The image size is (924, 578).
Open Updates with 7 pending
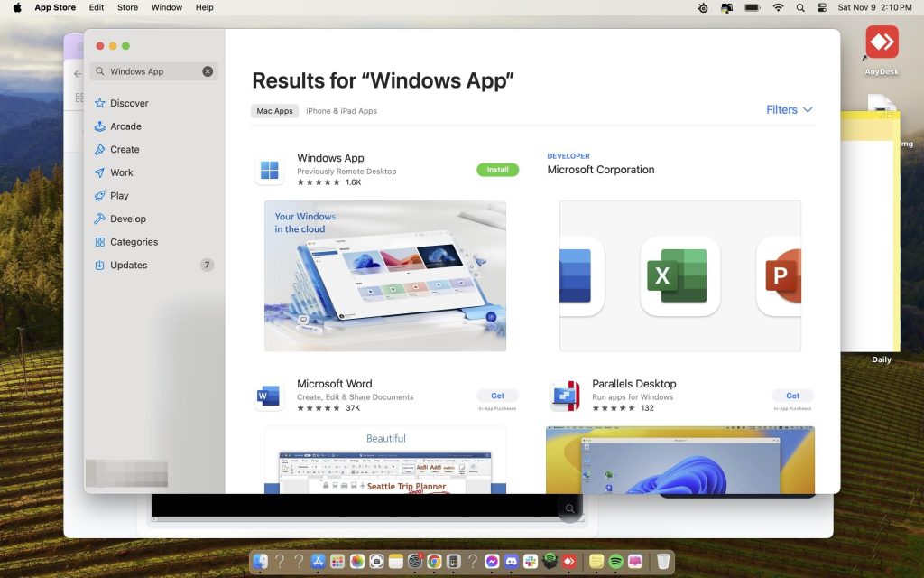(153, 265)
